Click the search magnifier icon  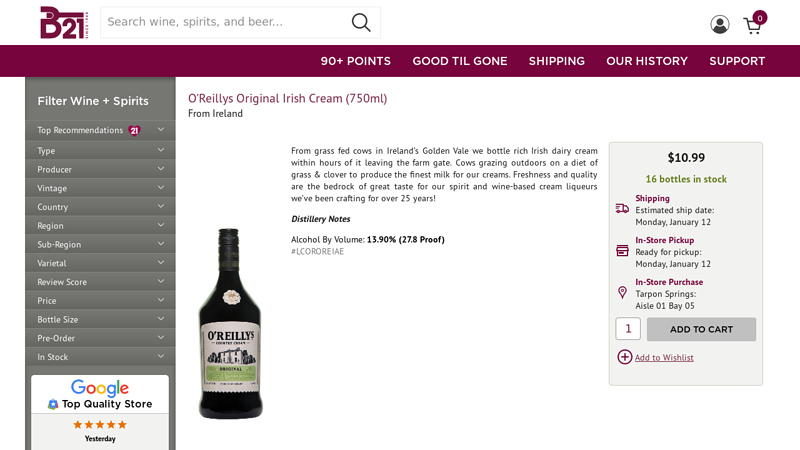tap(361, 22)
